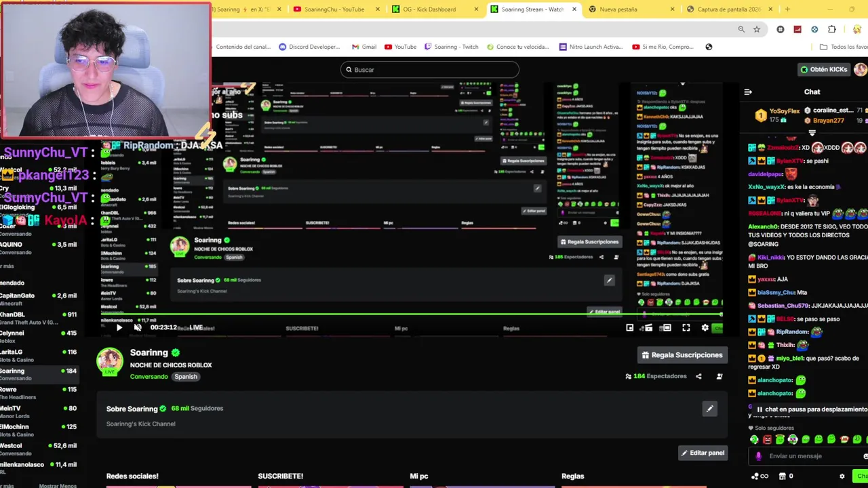Share the Soarinng stream
Viewport: 868px width, 488px height.
tap(698, 376)
